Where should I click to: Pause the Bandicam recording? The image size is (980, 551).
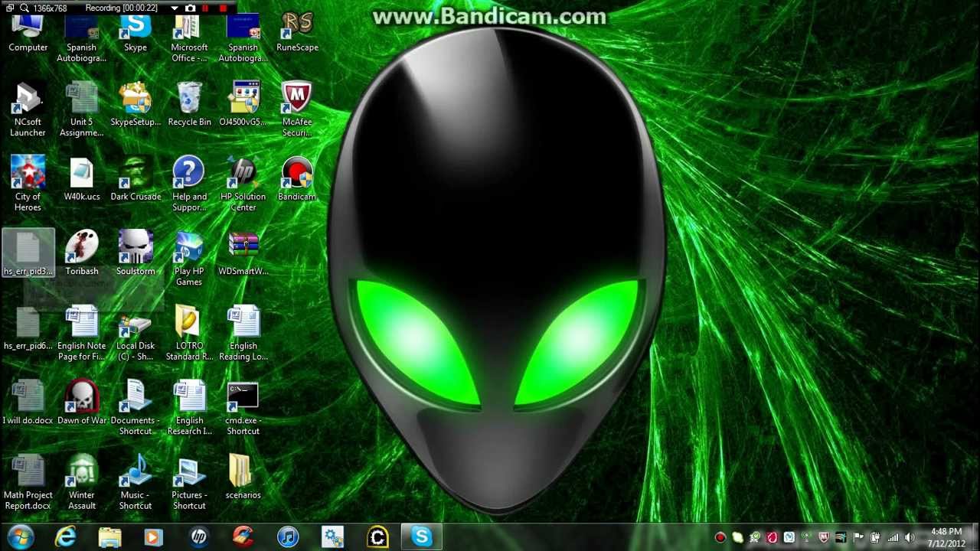(205, 8)
